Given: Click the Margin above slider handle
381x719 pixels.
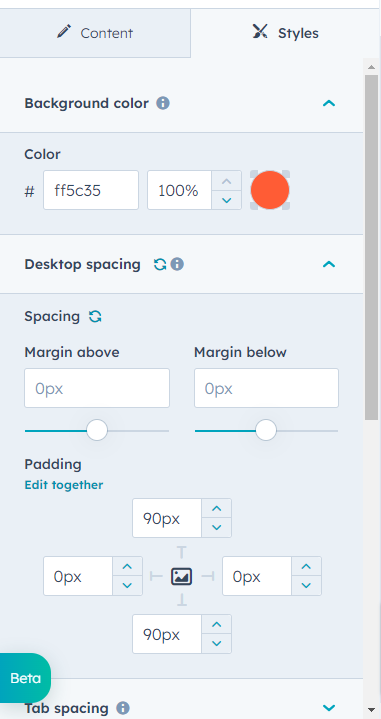Looking at the screenshot, I should [x=97, y=431].
